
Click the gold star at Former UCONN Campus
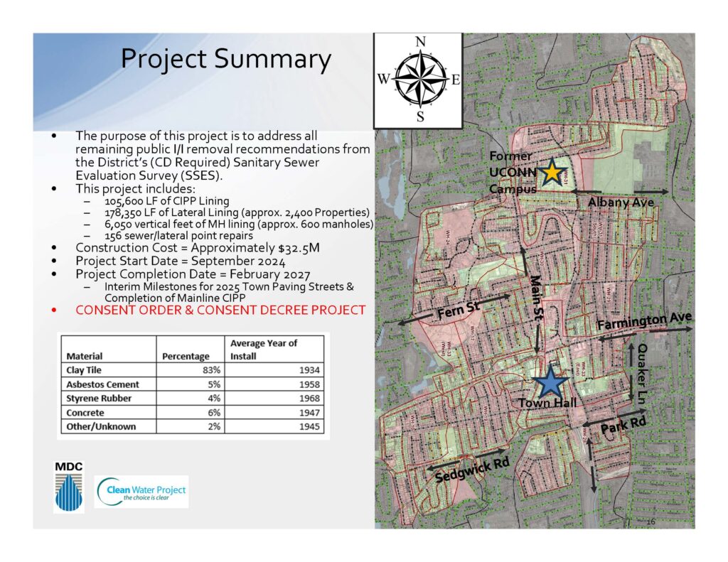click(x=552, y=171)
